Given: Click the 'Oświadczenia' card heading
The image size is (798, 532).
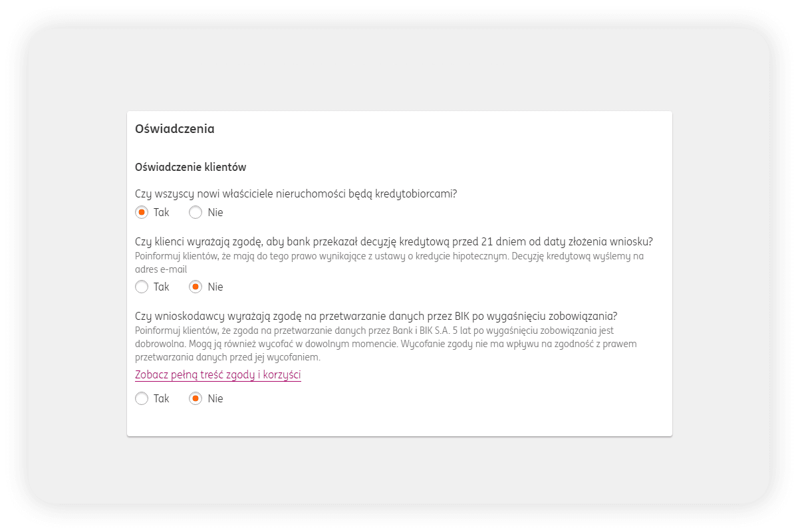Looking at the screenshot, I should (x=175, y=129).
